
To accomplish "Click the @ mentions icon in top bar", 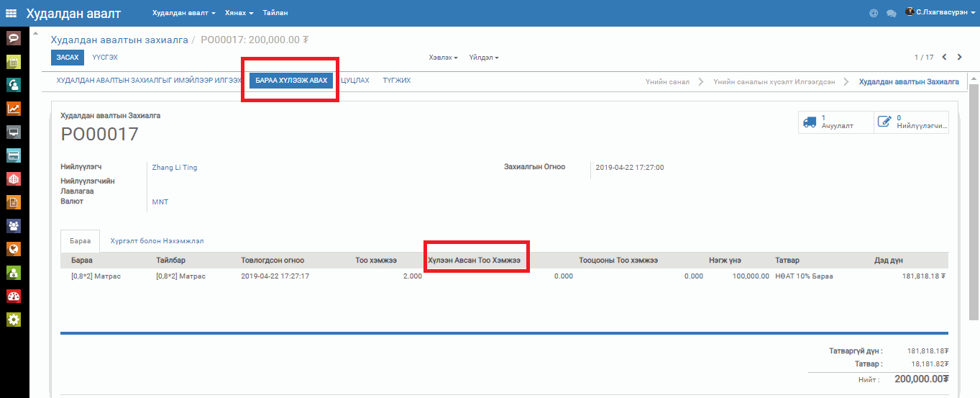I will click(874, 13).
